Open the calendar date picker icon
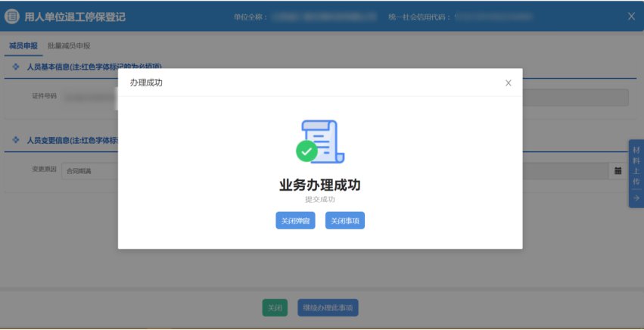 pyautogui.click(x=618, y=171)
